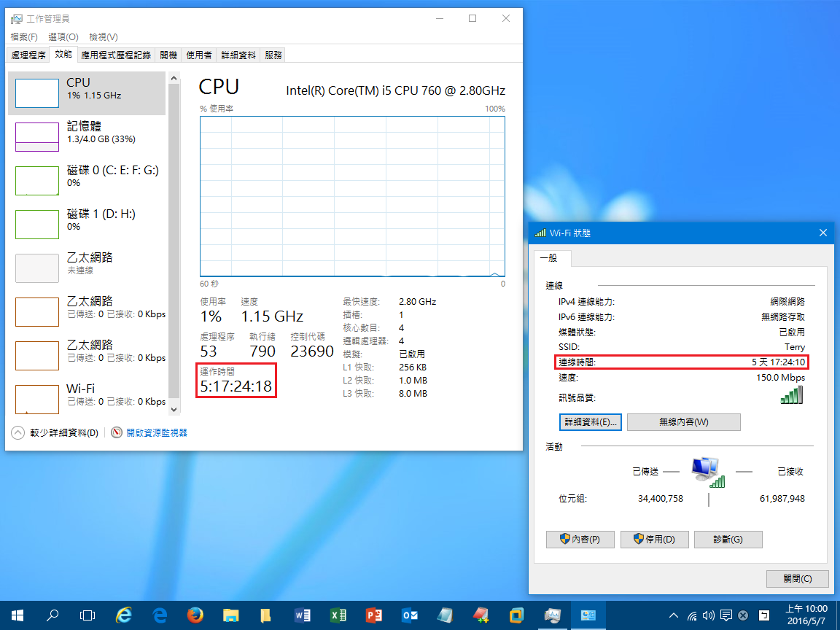Screen dimensions: 840x630
Task: Click the 診斷(G) diagnose button
Action: click(x=728, y=540)
